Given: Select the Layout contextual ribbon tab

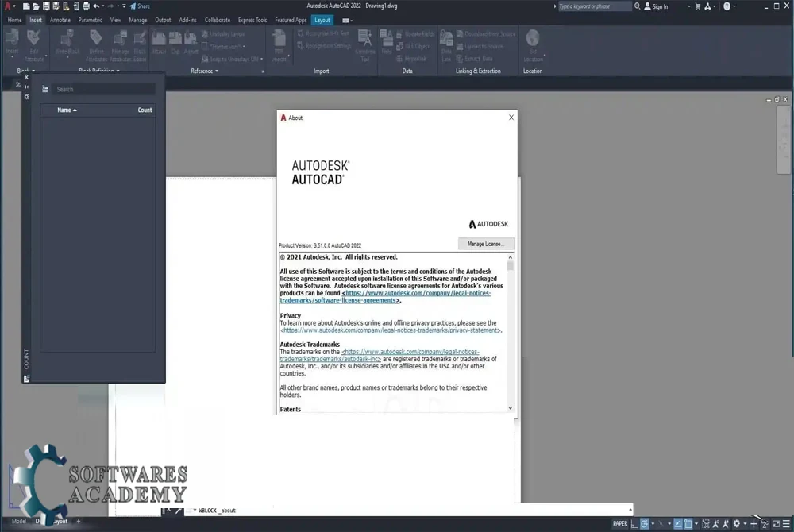Looking at the screenshot, I should pos(322,20).
